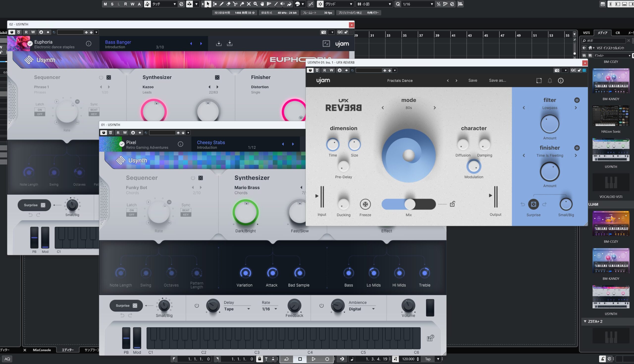Select the HALion Sonic instrument thumbnail

click(x=611, y=116)
